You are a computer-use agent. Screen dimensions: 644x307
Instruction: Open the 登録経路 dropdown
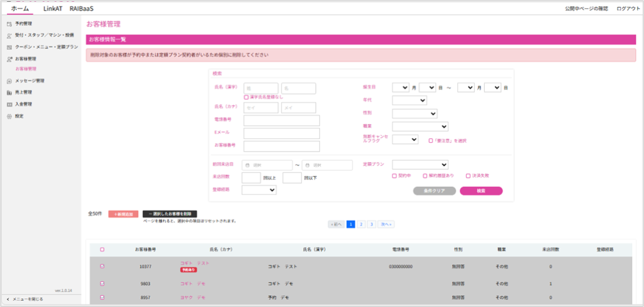point(259,189)
